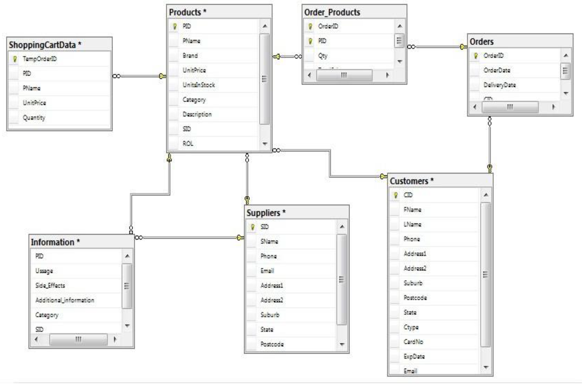Image resolution: width=588 pixels, height=387 pixels.
Task: Click the key icon beside Order_Products PID
Action: [310, 41]
